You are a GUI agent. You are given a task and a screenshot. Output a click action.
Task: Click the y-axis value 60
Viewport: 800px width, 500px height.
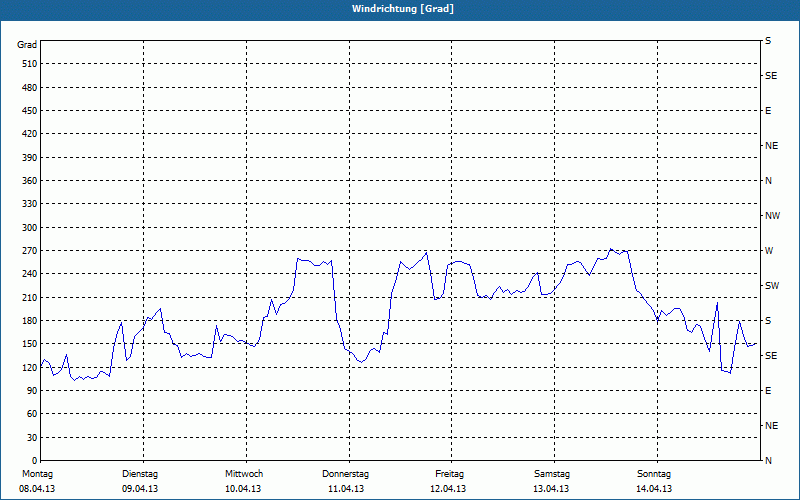point(32,414)
